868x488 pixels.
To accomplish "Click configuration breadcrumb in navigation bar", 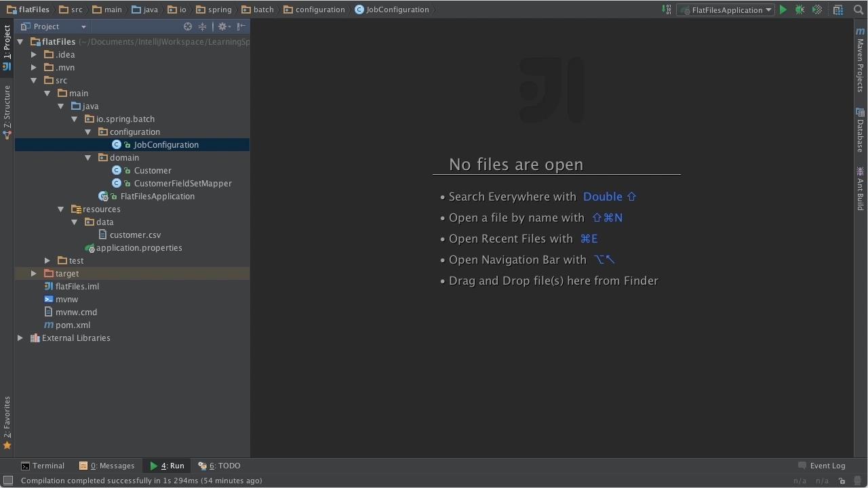I will [314, 9].
